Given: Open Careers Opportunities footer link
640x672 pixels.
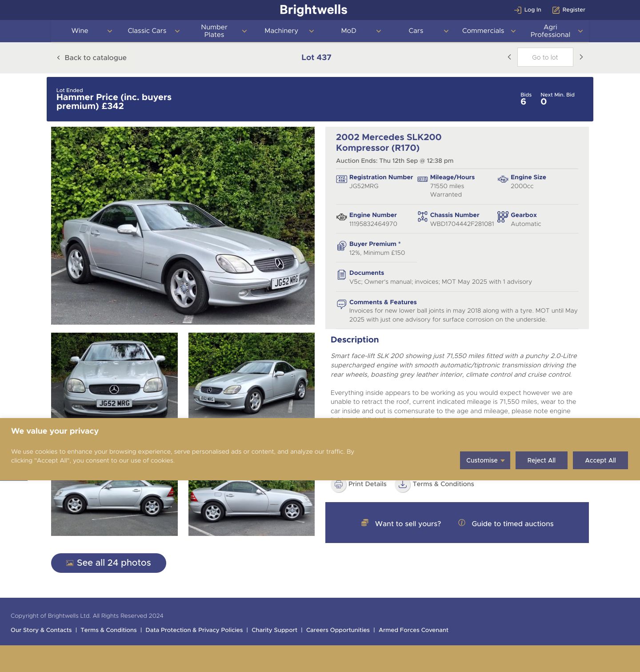Looking at the screenshot, I should click(x=338, y=630).
